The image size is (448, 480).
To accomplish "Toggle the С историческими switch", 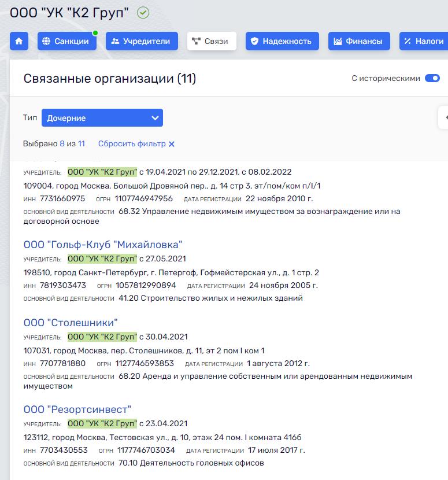I will click(432, 79).
